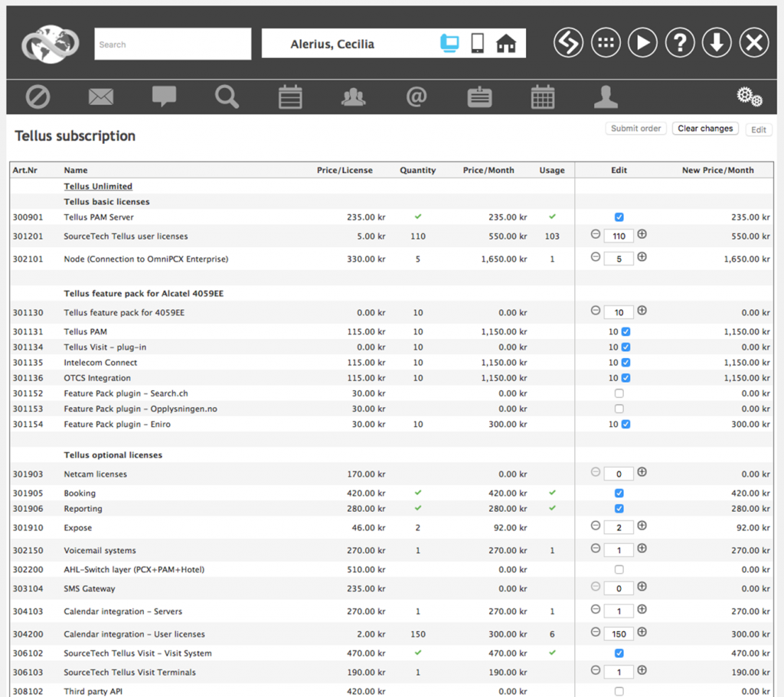Open the chat bubble toolbar icon
This screenshot has height=697, width=784.
point(164,96)
